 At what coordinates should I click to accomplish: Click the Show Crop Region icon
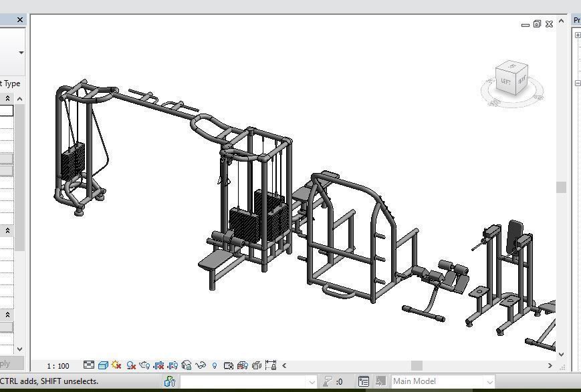(170, 365)
